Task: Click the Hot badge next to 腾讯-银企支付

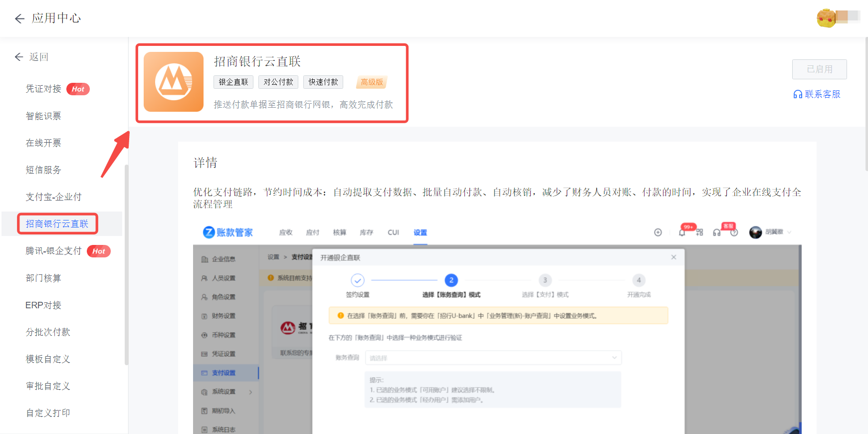Action: click(x=98, y=251)
